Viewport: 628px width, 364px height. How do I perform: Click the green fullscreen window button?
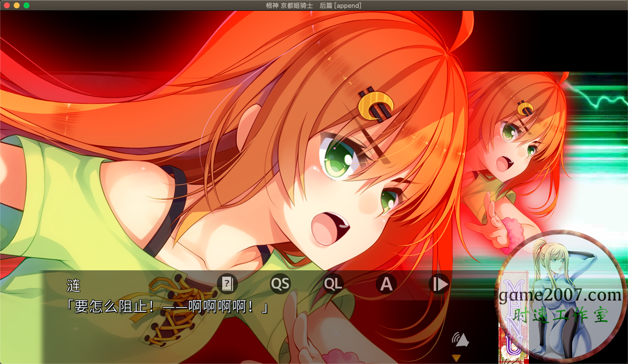click(26, 5)
